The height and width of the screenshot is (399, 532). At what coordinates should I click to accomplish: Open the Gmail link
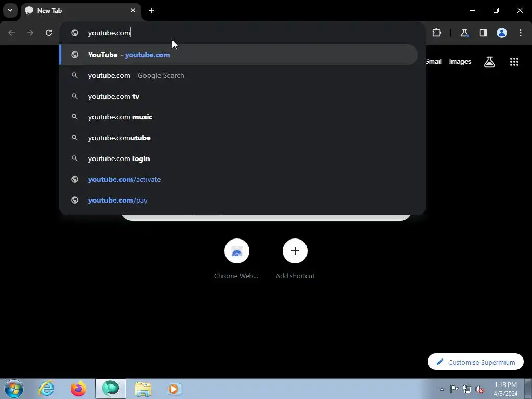point(434,61)
